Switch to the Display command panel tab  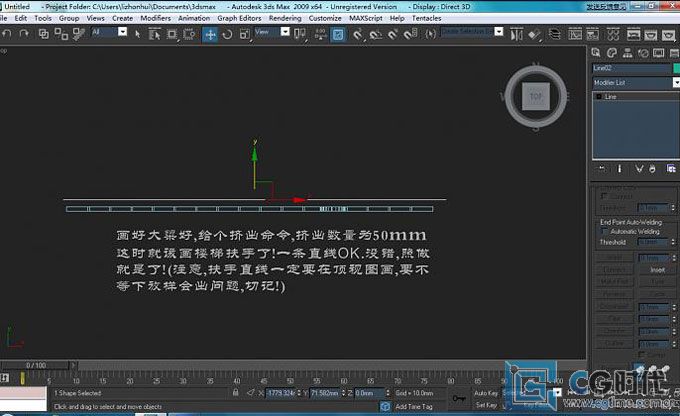pos(658,53)
